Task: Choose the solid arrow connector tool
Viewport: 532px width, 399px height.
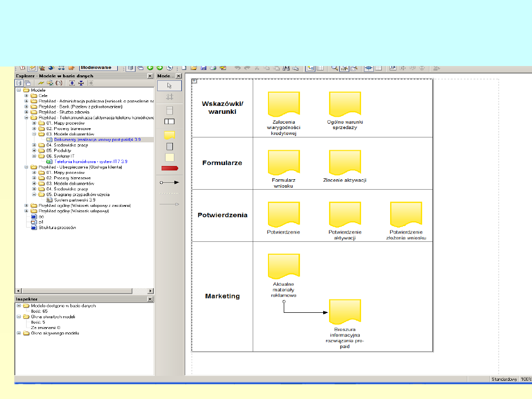Action: pyautogui.click(x=169, y=182)
